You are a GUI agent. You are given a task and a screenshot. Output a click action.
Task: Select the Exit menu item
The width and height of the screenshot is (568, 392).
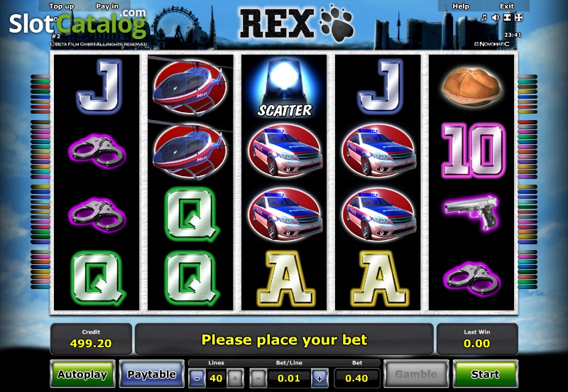[506, 6]
